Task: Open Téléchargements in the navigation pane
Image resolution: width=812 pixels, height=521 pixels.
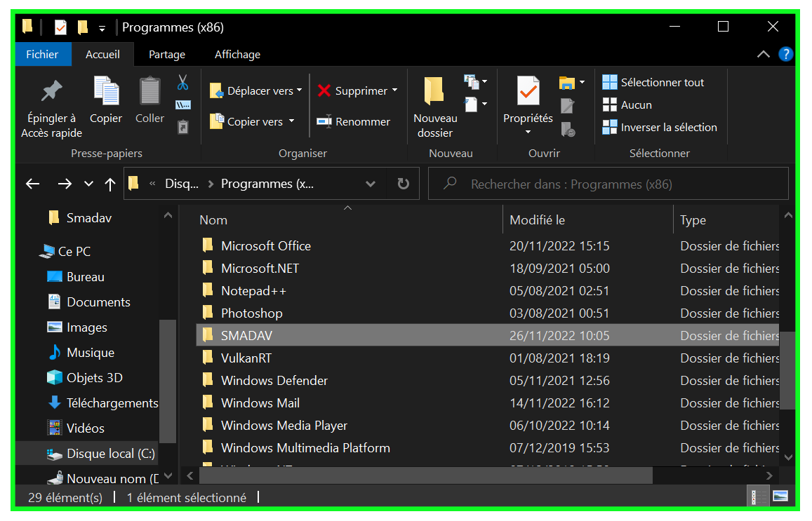Action: point(102,403)
